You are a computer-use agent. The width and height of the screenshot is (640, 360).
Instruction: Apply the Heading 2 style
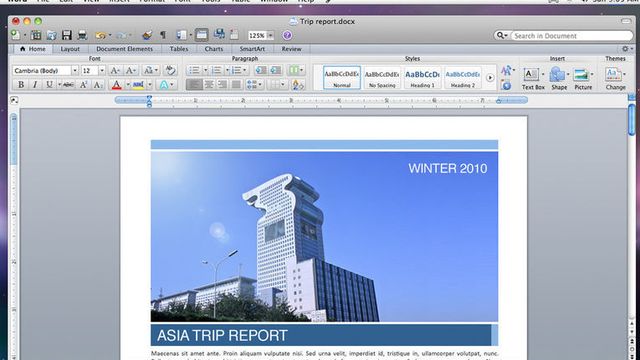[x=462, y=78]
